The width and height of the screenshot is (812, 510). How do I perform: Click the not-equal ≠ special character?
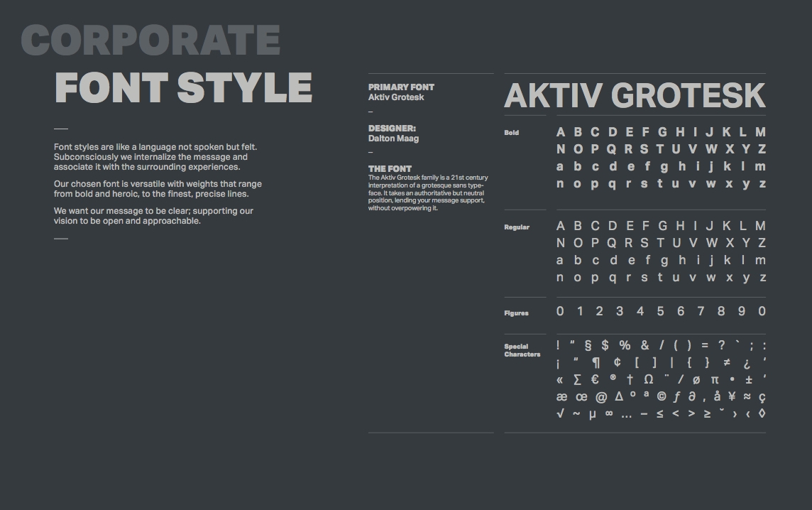tap(727, 362)
